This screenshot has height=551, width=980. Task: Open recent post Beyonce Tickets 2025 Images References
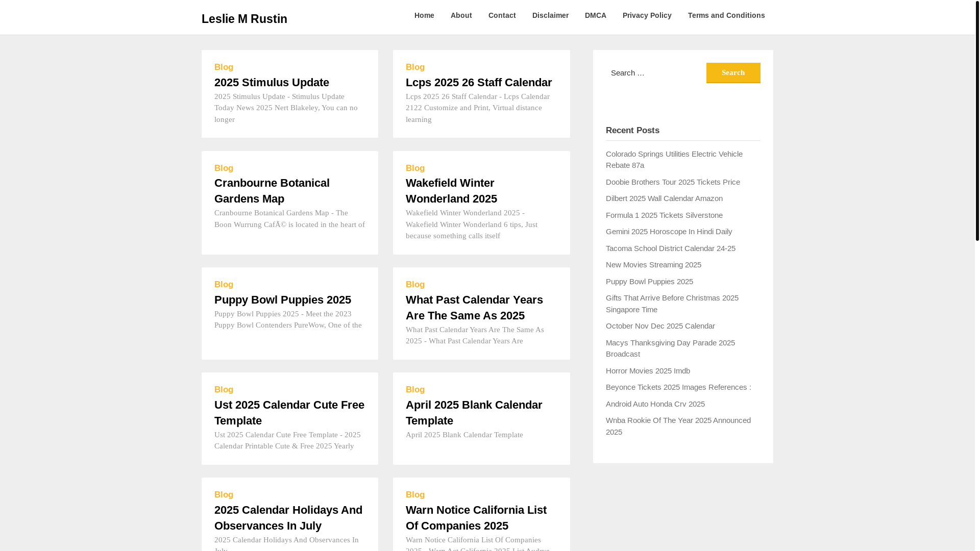coord(678,387)
